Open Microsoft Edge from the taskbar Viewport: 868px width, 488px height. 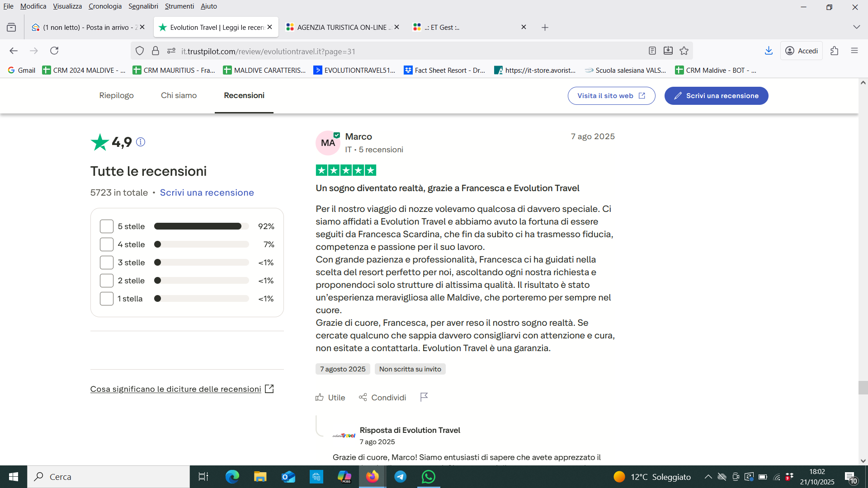pos(232,477)
